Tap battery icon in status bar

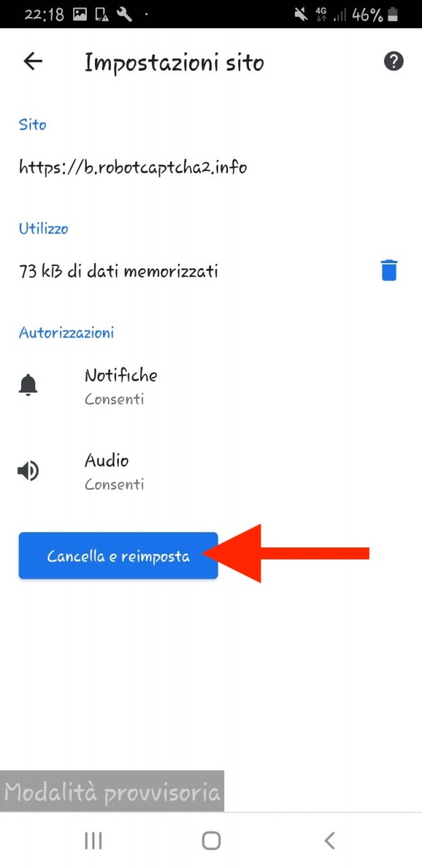click(393, 14)
